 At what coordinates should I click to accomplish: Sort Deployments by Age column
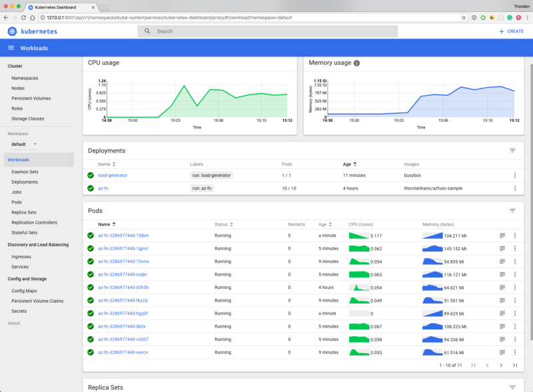(x=349, y=164)
